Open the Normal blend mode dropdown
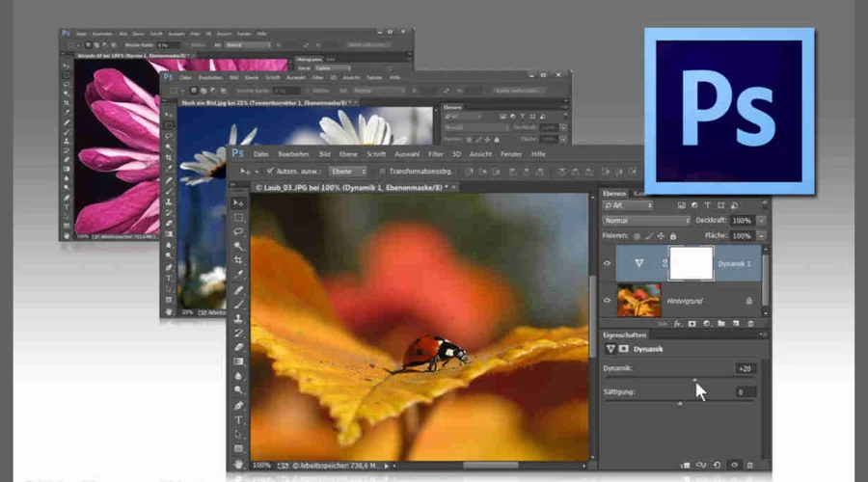The image size is (868, 482). (646, 220)
